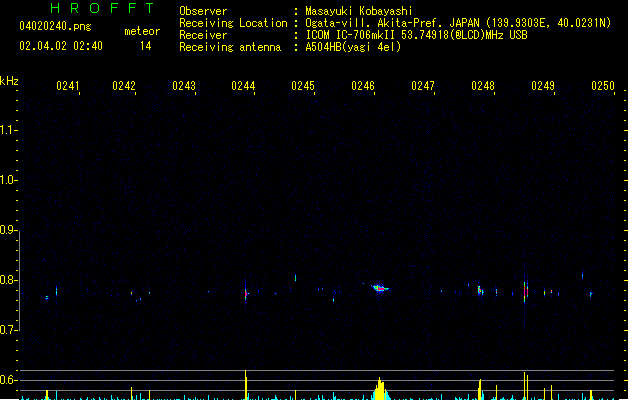Click the 1.1 frequency axis label
Viewport: 629px width, 400px height.
click(x=8, y=130)
